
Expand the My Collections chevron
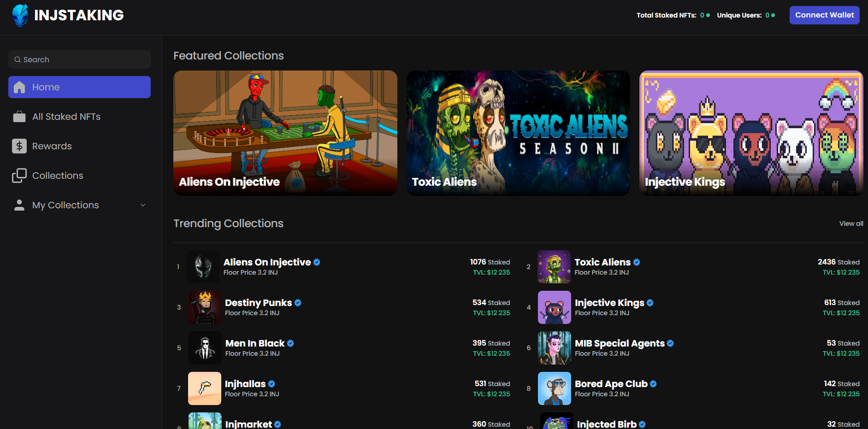(x=143, y=205)
